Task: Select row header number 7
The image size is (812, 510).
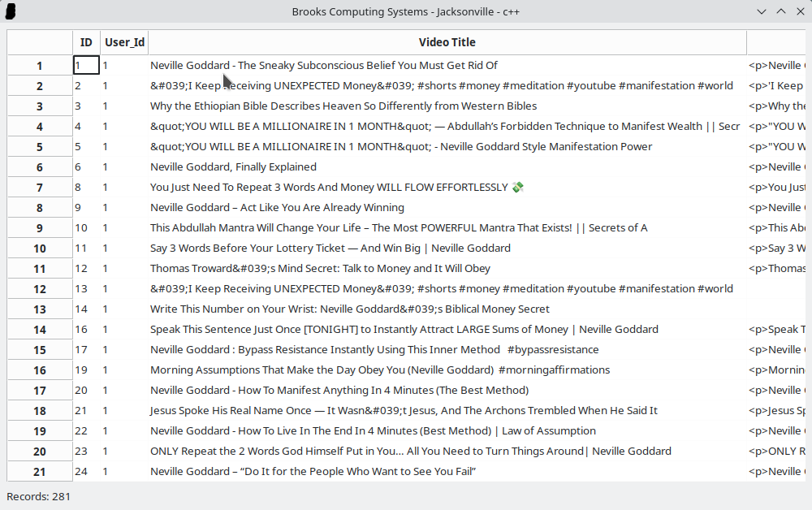Action: pos(40,188)
